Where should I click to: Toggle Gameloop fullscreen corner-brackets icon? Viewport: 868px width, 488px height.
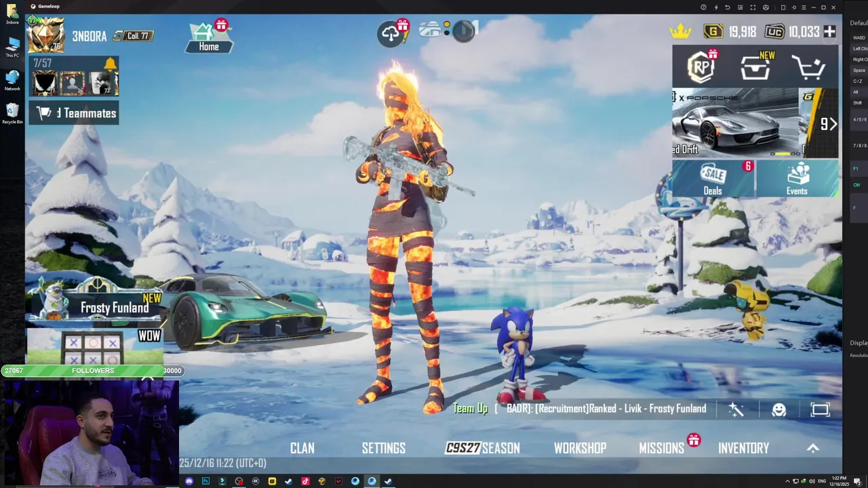tap(753, 7)
